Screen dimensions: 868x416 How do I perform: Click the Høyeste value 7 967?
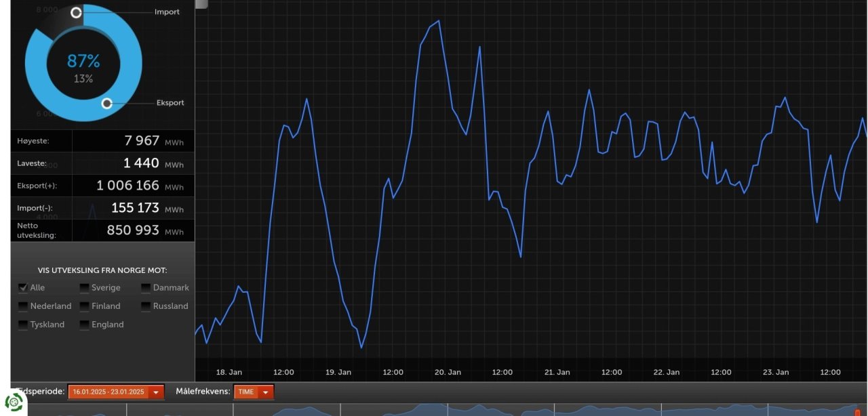[x=142, y=141]
